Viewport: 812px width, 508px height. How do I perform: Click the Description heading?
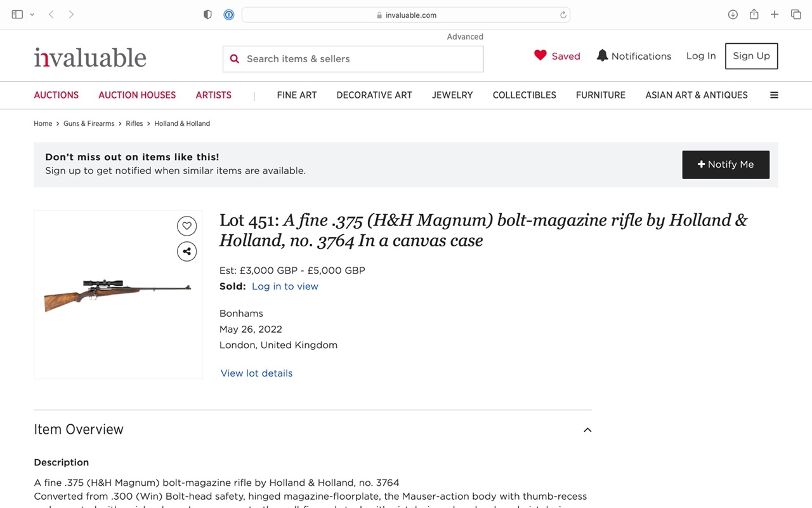62,463
